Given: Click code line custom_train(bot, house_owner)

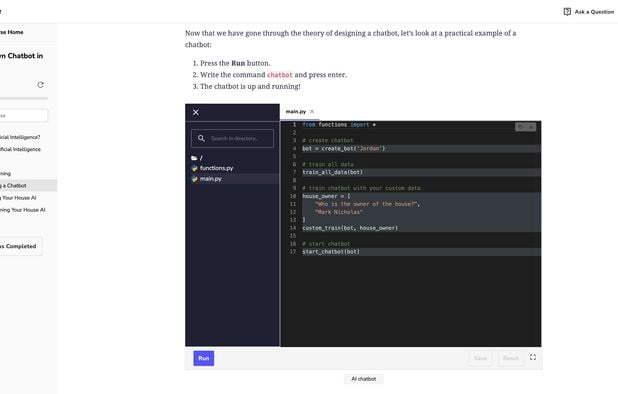Looking at the screenshot, I should tap(350, 228).
